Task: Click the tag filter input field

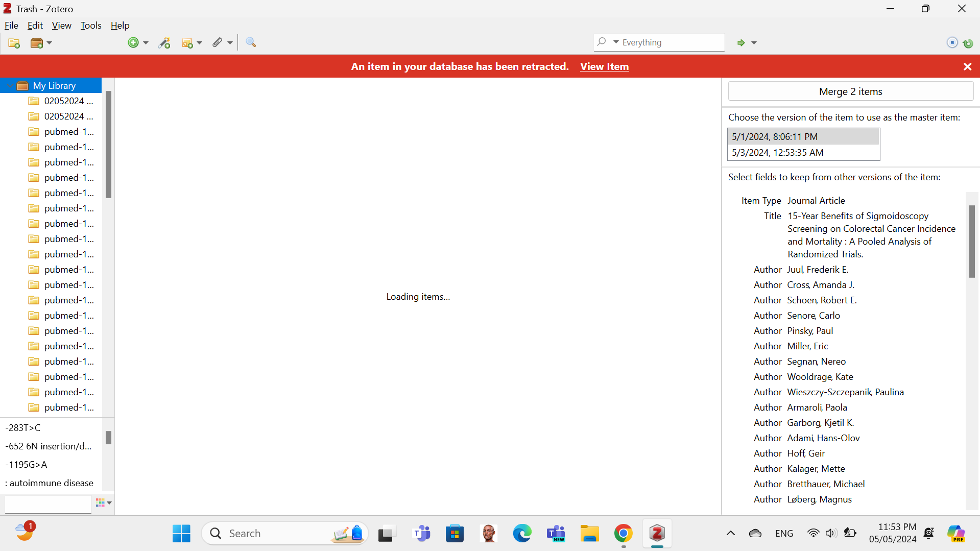Action: (x=48, y=504)
